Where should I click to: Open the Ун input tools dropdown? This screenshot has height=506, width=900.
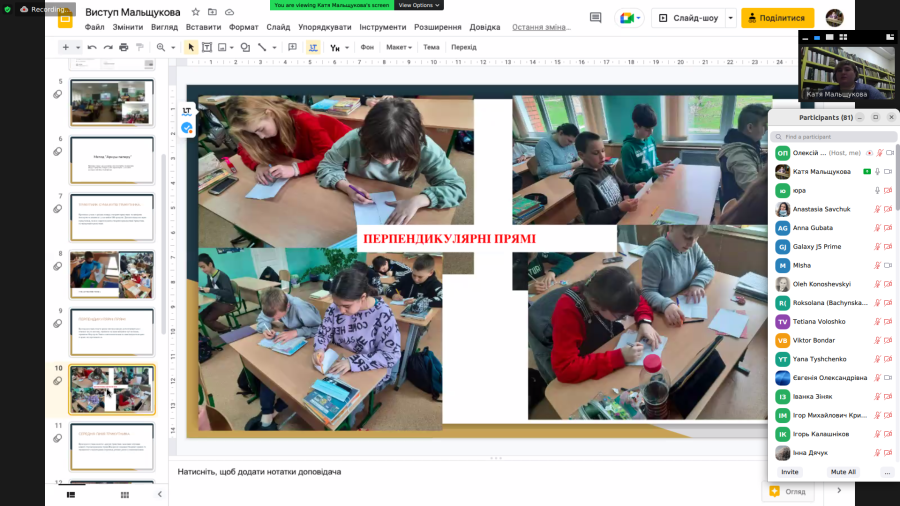pyautogui.click(x=347, y=48)
